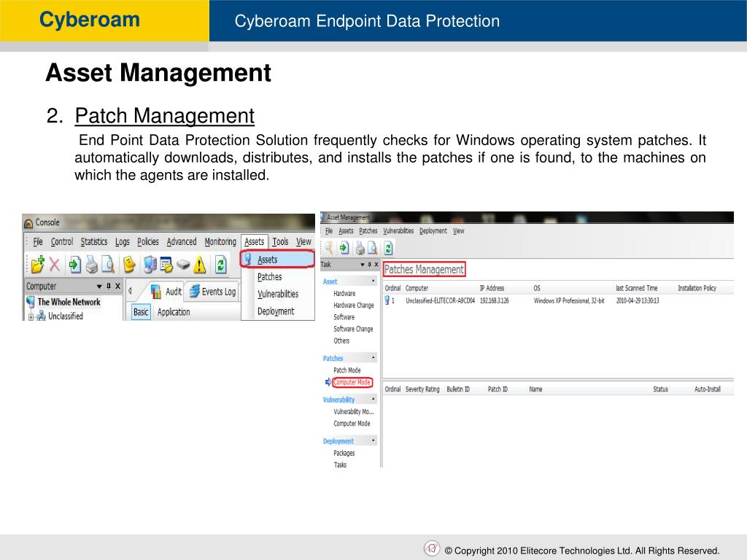This screenshot has width=747, height=560.
Task: Open the Tools menu in the Console
Action: 280,241
